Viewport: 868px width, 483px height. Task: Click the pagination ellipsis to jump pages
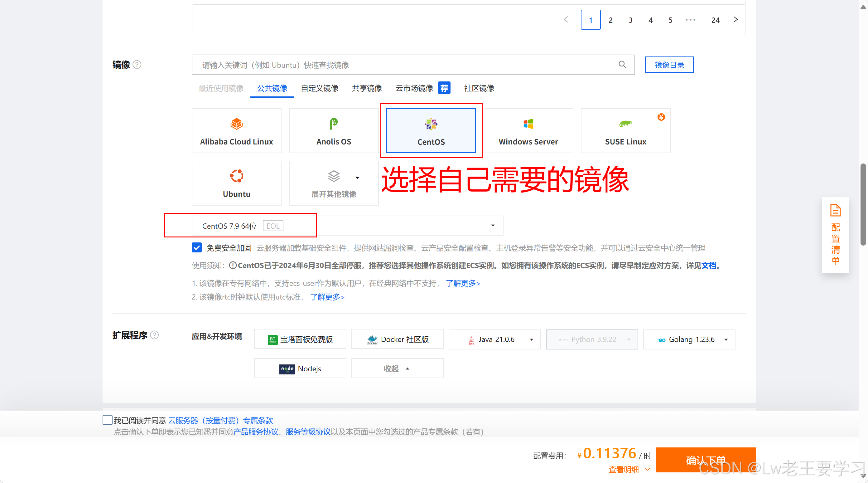(690, 20)
